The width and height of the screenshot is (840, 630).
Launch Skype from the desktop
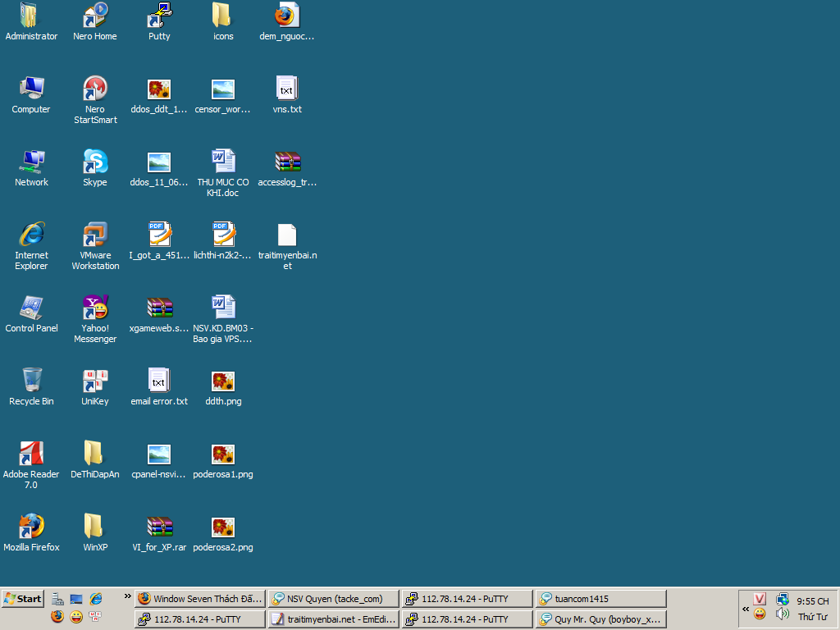[x=95, y=162]
